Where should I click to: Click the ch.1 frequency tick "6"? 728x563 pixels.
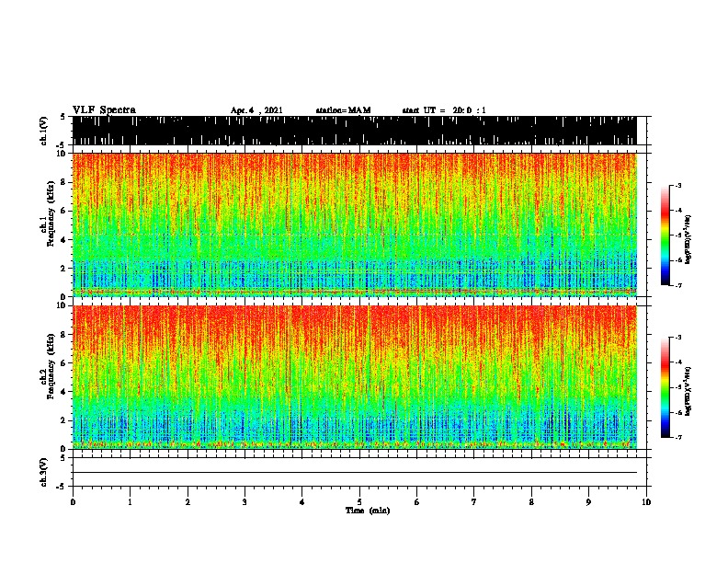[64, 211]
